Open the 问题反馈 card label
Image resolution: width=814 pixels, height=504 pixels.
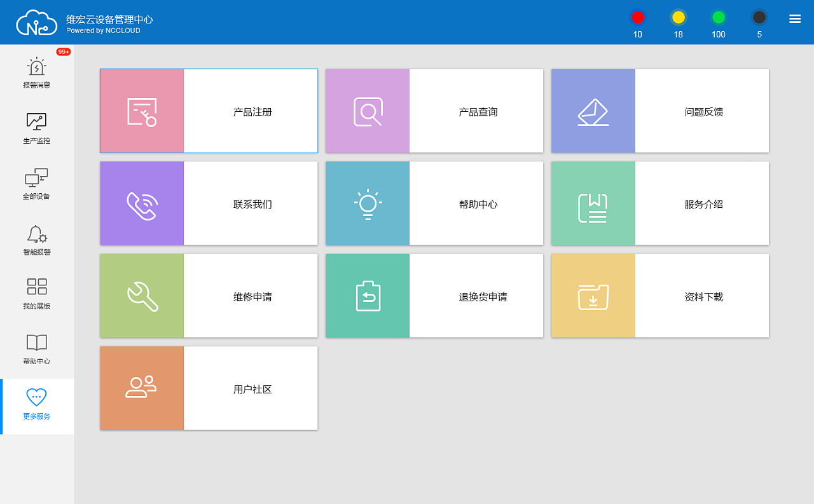[704, 112]
